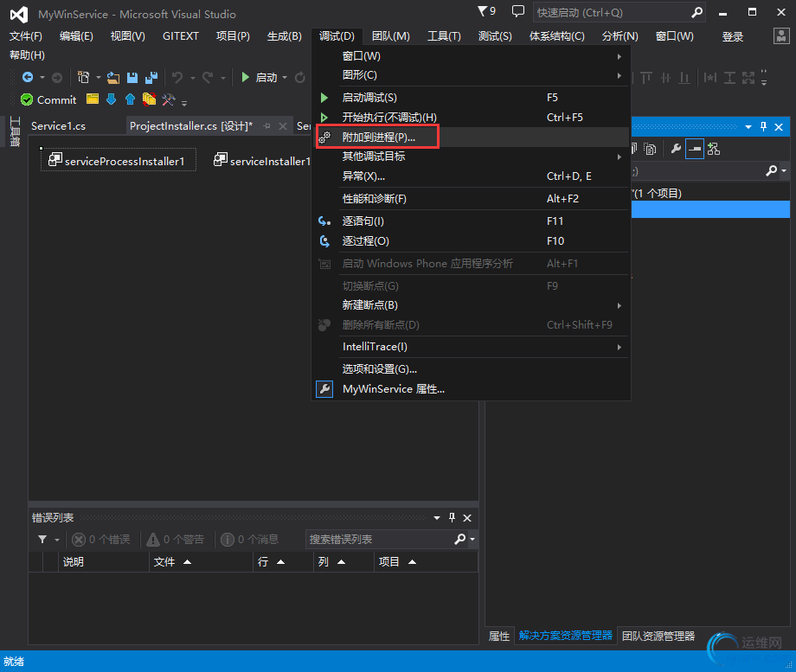796x672 pixels.
Task: Switch to the Service1.cs tab
Action: pyautogui.click(x=59, y=126)
